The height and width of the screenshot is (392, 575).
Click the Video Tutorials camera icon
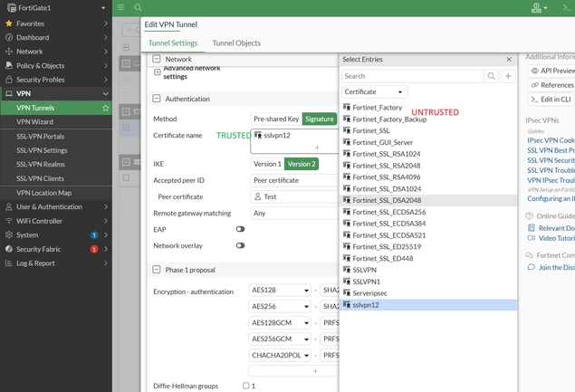pos(531,238)
